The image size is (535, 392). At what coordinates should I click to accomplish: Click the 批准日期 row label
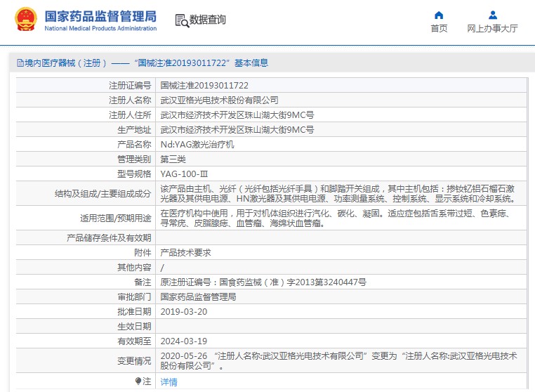(134, 312)
